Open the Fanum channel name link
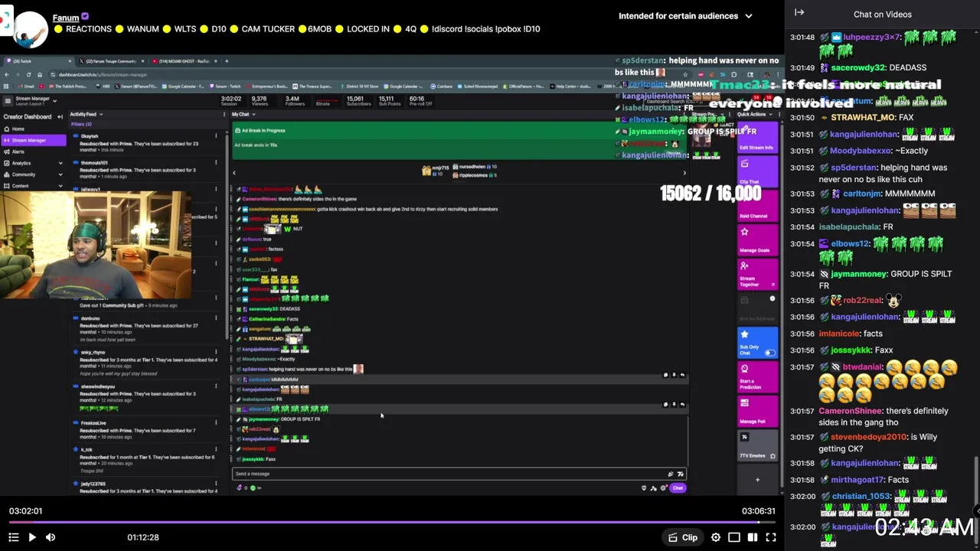Viewport: 980px width, 551px height. tap(66, 17)
